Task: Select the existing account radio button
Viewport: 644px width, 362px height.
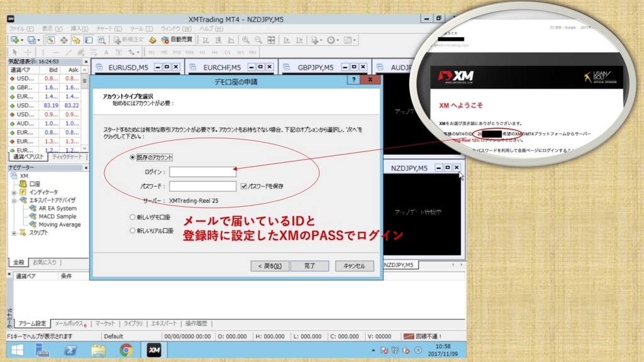Action: (x=132, y=157)
